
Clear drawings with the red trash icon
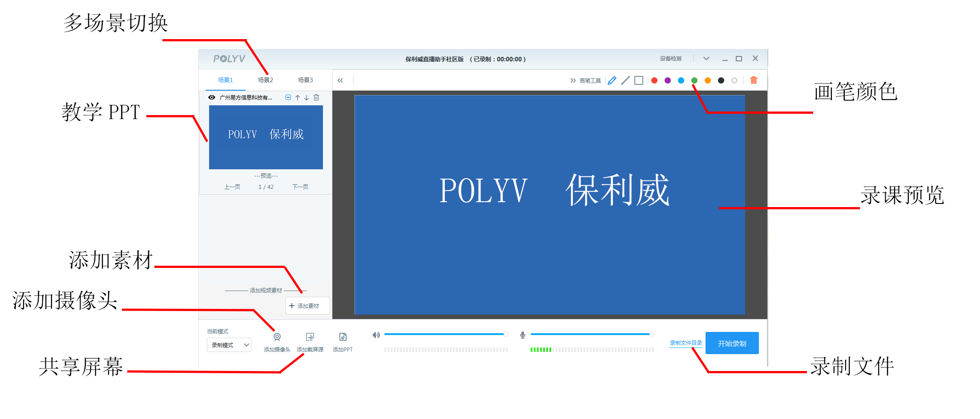point(754,80)
